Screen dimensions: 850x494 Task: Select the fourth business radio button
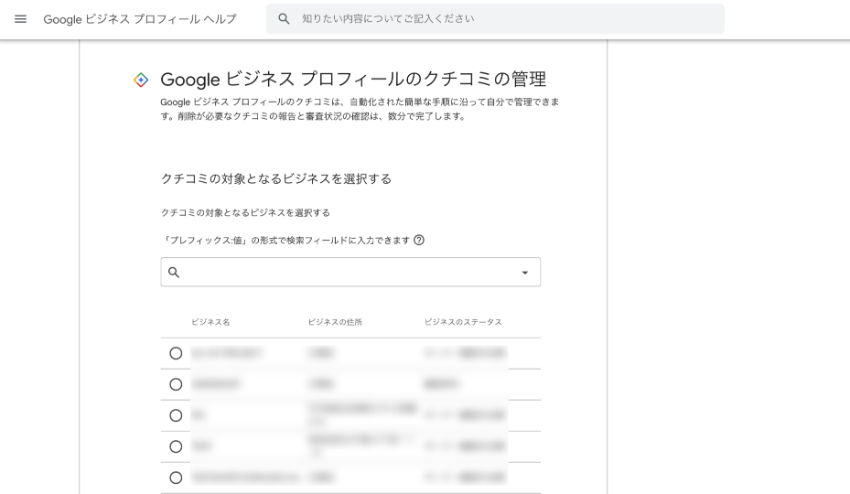point(176,447)
